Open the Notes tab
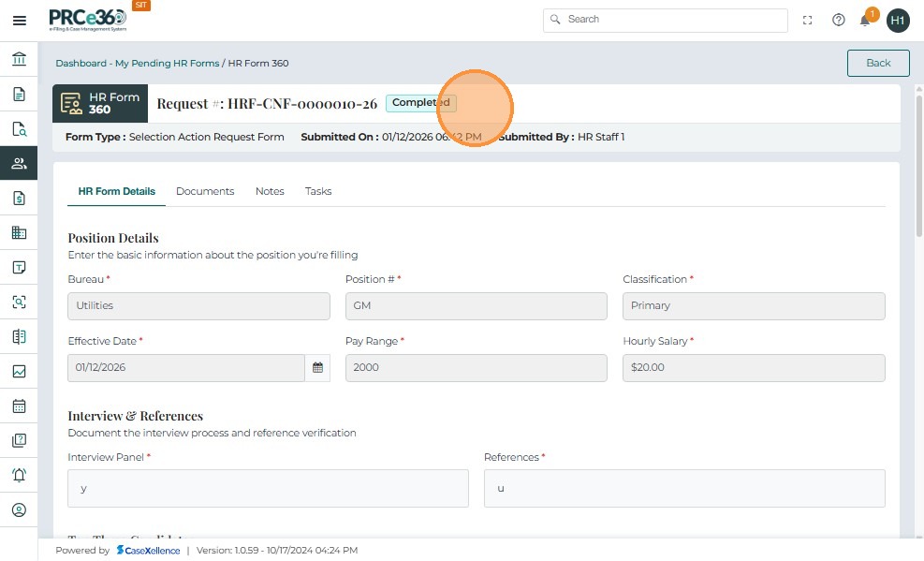924x561 pixels. [270, 191]
